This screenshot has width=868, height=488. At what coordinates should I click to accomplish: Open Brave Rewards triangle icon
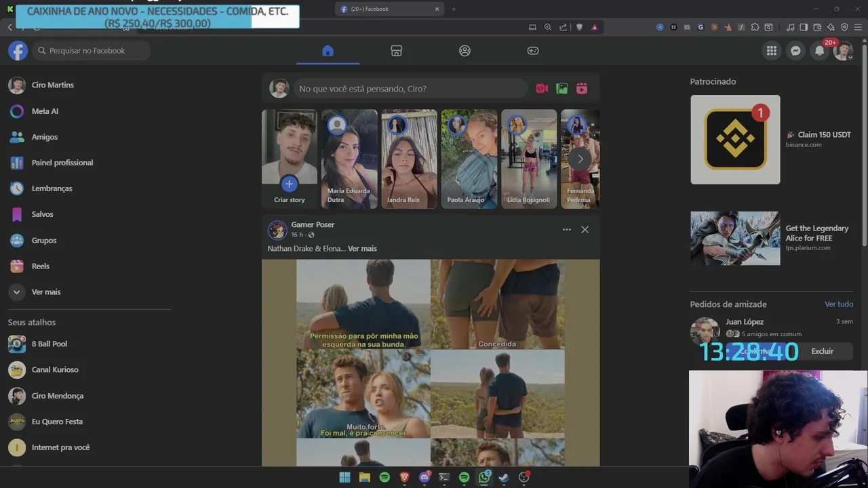[x=595, y=27]
